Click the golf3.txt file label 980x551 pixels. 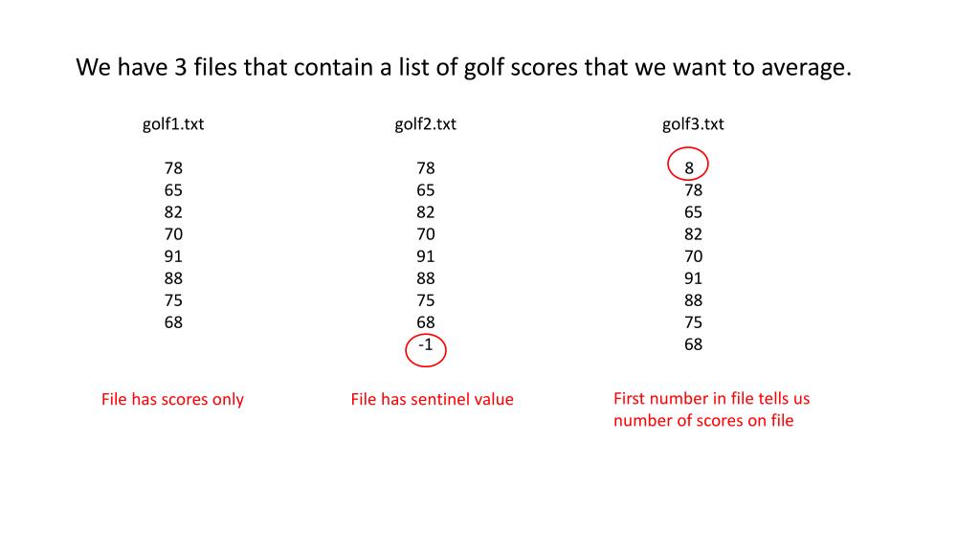pyautogui.click(x=693, y=124)
